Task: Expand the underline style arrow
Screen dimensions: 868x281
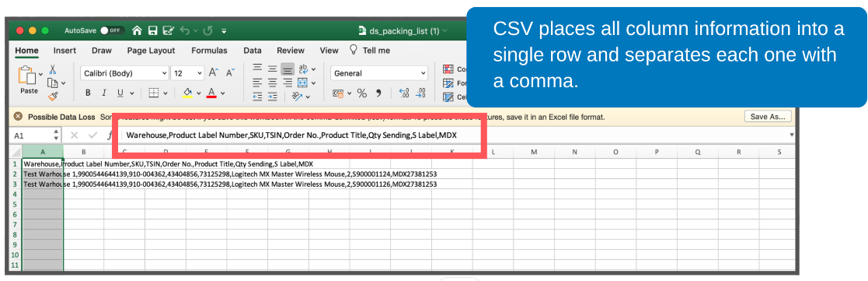Action: [133, 93]
